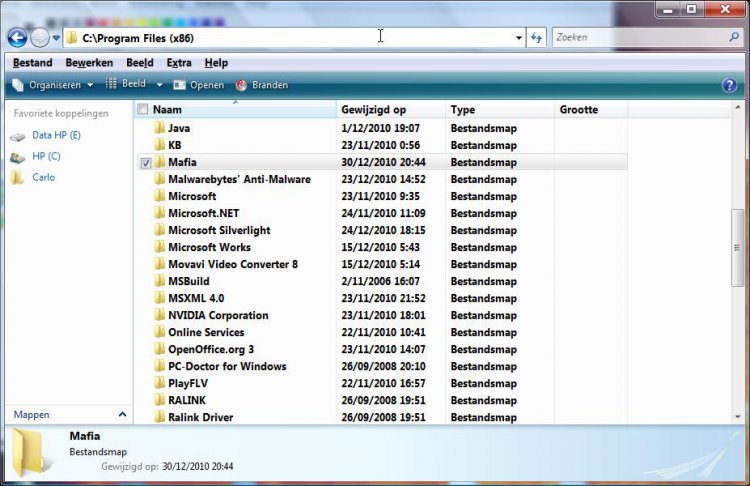Expand the address bar history dropdown

pyautogui.click(x=518, y=38)
